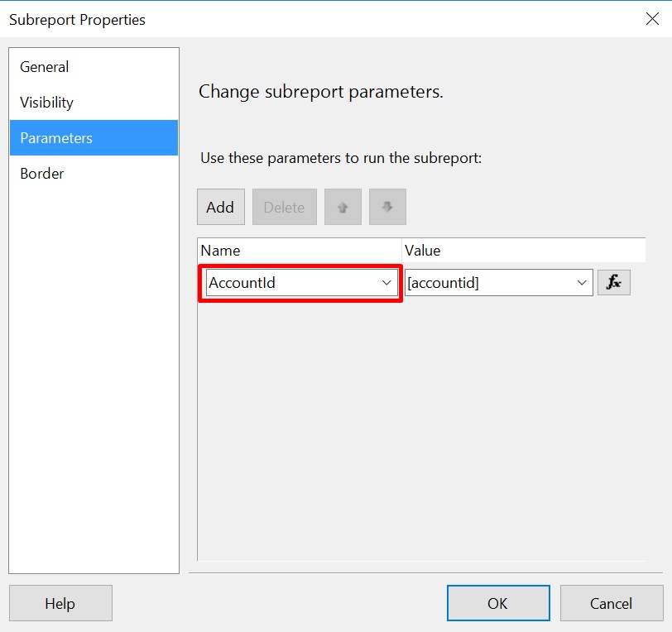Screen dimensions: 672x632
Task: Click inside the [accountid] value field
Action: [498, 283]
